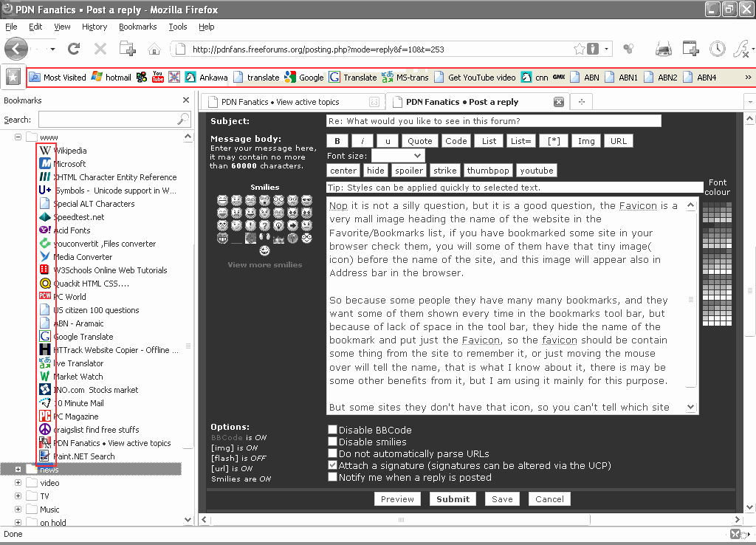Open the History menu
This screenshot has height=545, width=756.
[x=94, y=27]
